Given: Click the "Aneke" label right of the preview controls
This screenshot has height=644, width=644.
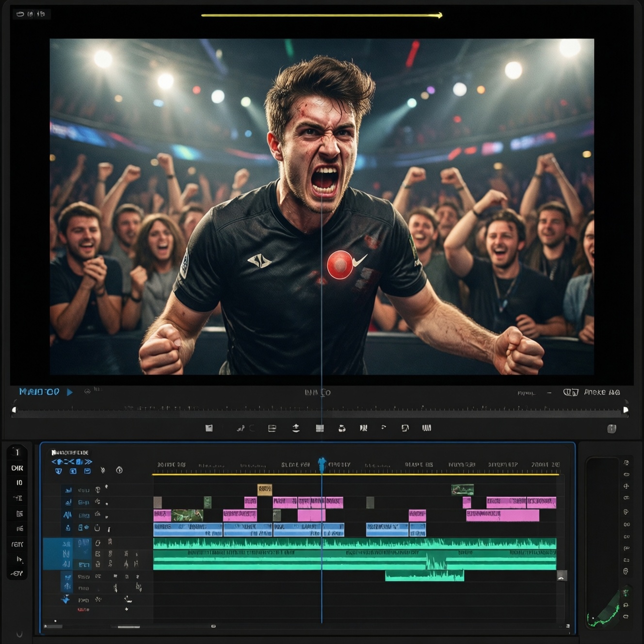Looking at the screenshot, I should coord(602,392).
